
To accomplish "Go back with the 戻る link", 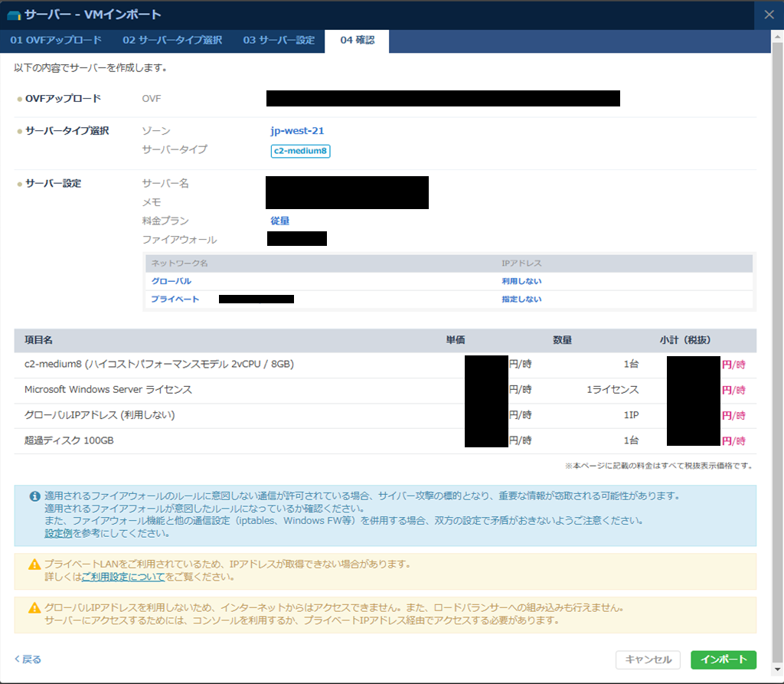I will [28, 659].
